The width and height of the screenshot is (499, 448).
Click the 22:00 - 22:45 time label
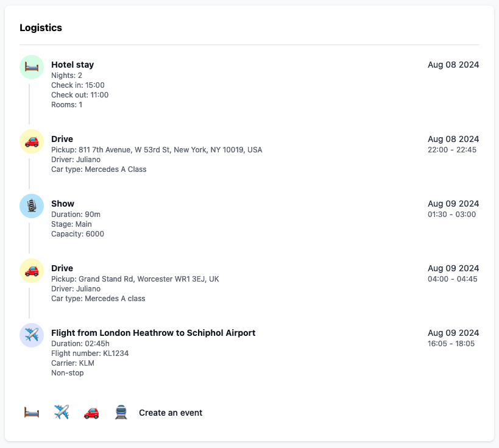click(x=453, y=149)
